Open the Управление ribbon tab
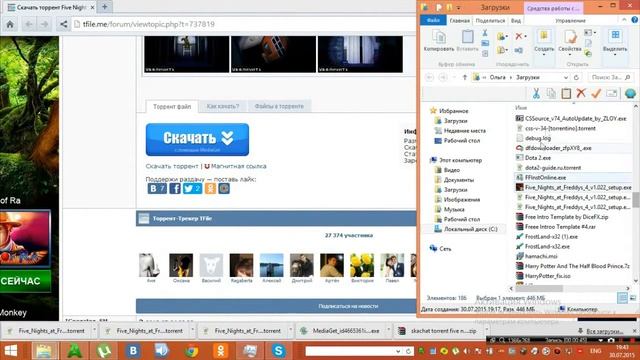Image resolution: width=640 pixels, height=360 pixels. pos(570,20)
